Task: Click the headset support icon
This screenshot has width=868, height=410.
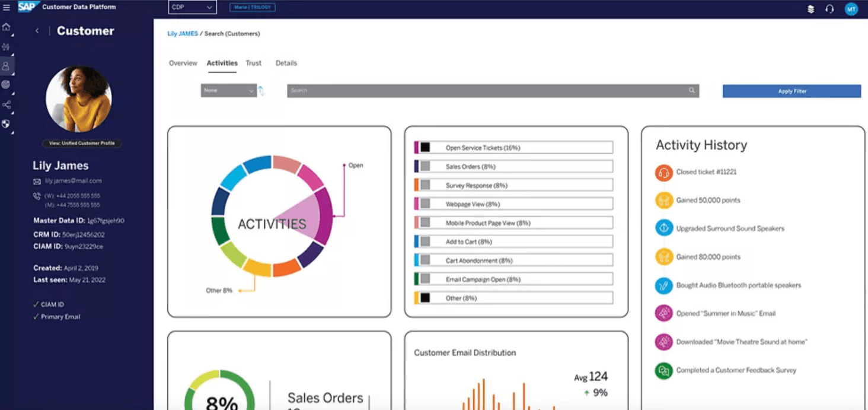Action: (x=829, y=9)
